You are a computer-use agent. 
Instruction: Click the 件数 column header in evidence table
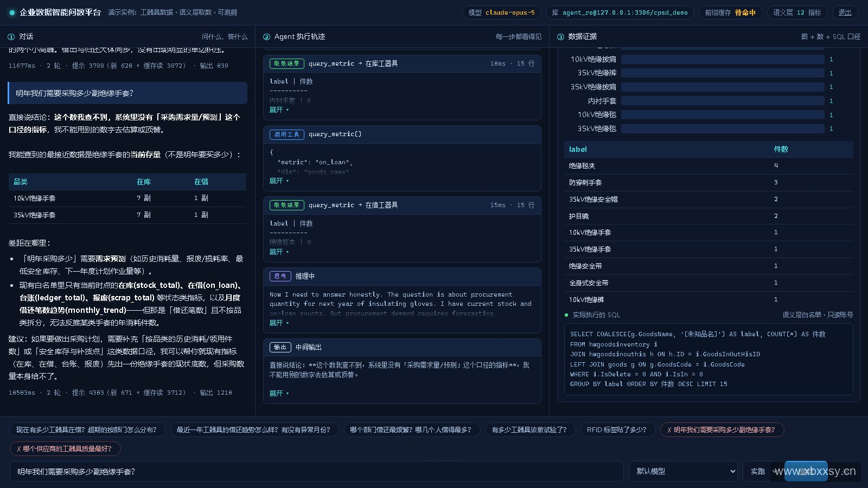[781, 149]
